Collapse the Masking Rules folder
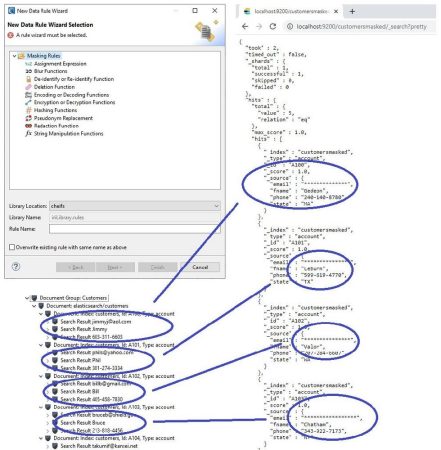The image size is (441, 450). pos(14,56)
